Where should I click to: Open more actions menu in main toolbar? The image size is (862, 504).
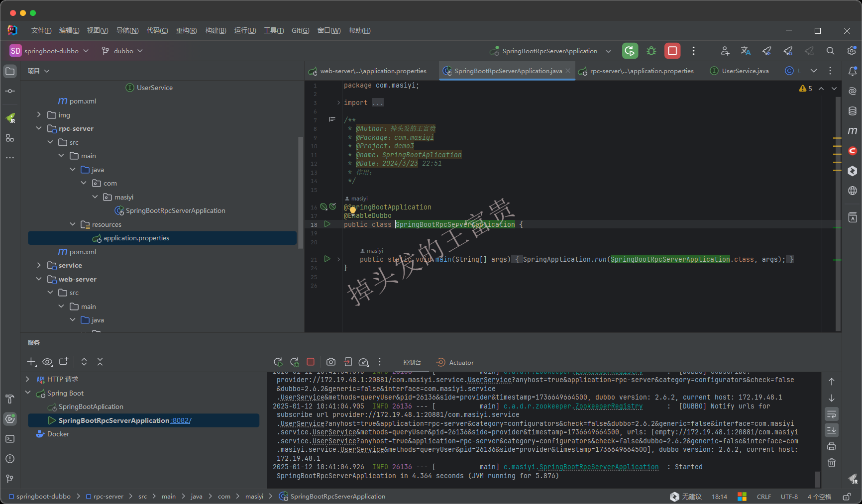(x=693, y=51)
